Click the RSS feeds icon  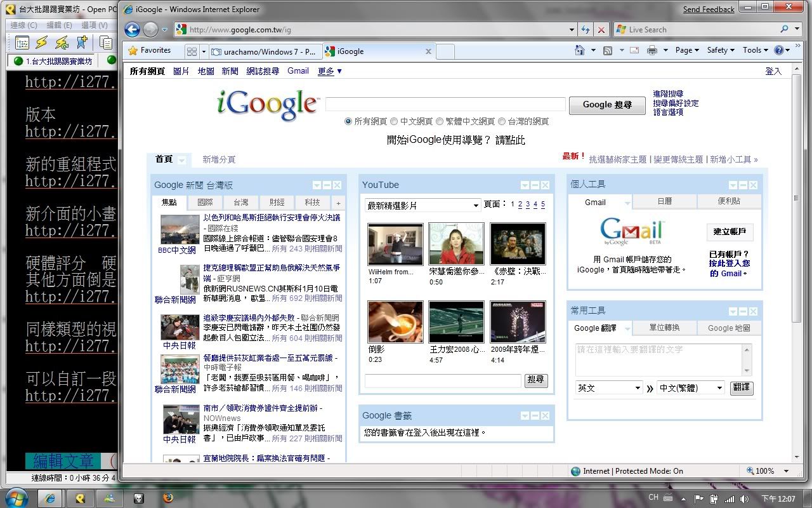607,50
